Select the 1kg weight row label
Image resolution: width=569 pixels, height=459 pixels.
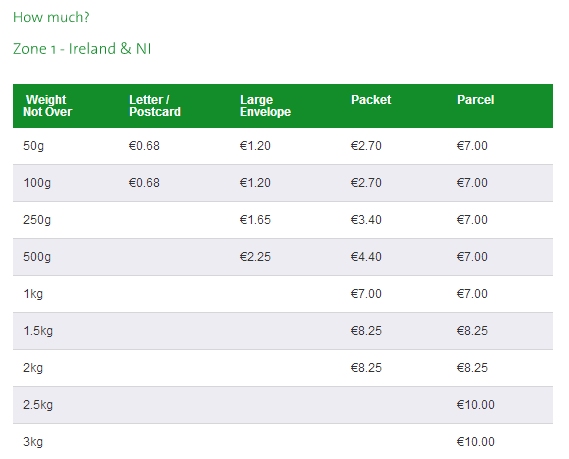(33, 294)
